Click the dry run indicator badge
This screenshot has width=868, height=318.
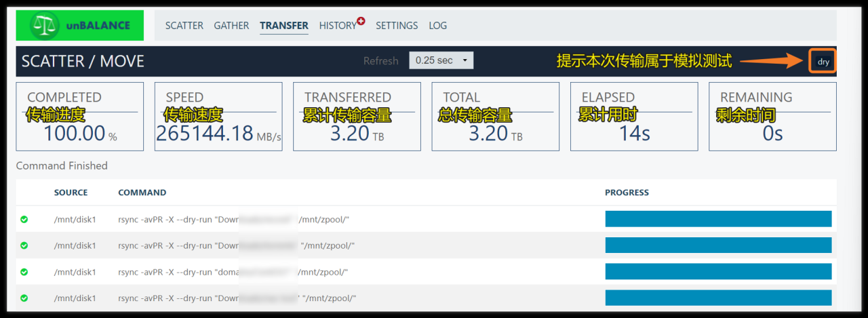(823, 62)
